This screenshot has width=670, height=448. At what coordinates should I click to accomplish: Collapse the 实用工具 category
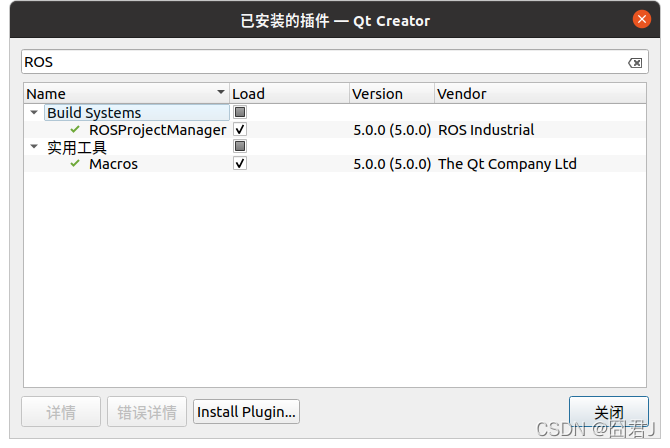34,147
